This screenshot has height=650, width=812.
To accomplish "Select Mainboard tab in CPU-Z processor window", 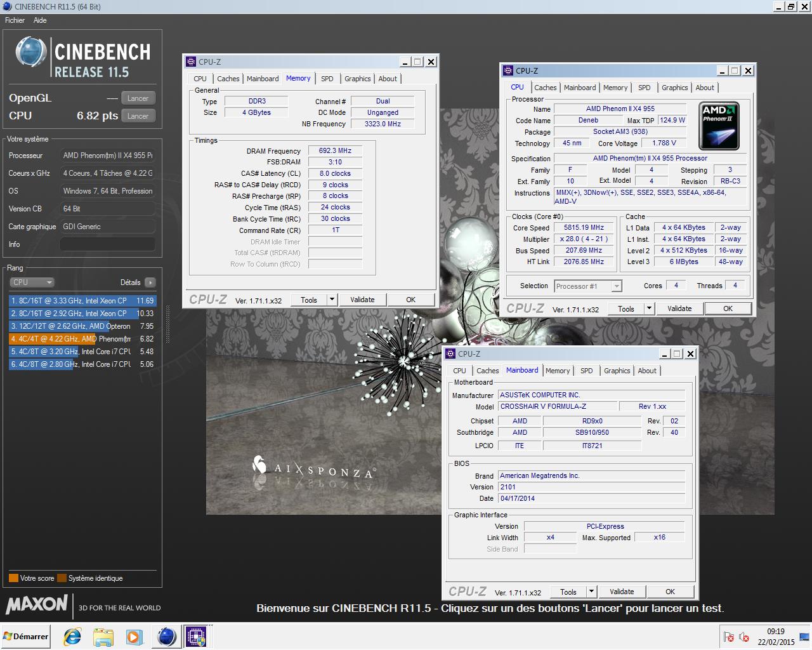I will click(580, 88).
